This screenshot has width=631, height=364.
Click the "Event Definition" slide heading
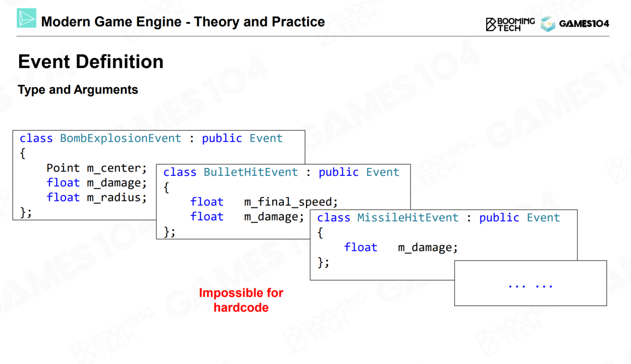(91, 62)
